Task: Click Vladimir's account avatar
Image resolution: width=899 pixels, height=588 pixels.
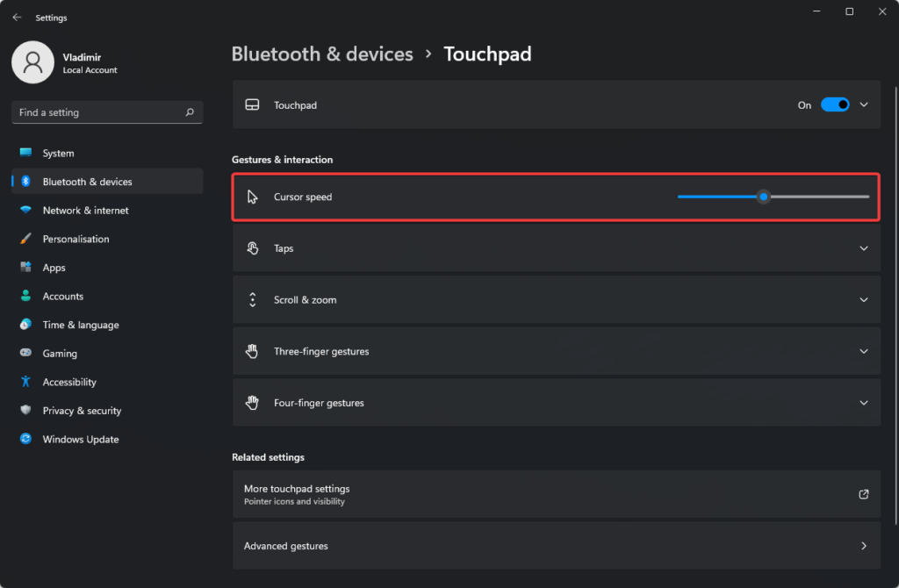Action: (x=32, y=62)
